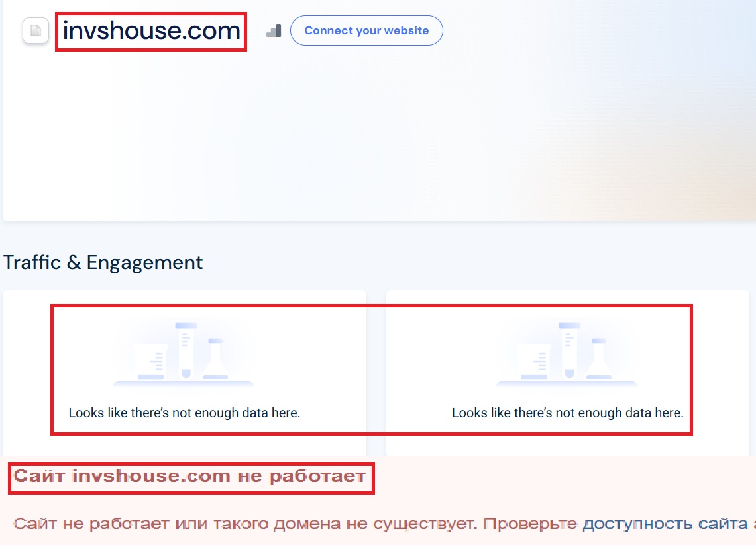Click the red outlined domain name box

coord(150,30)
